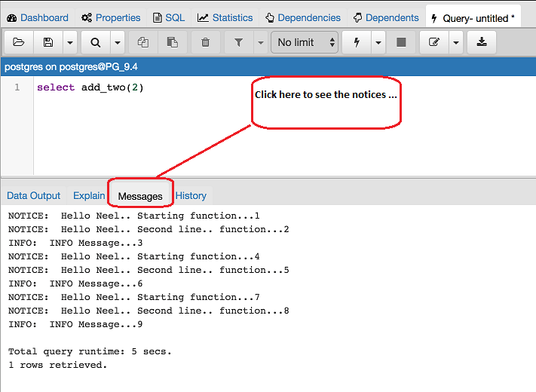The height and width of the screenshot is (392, 536).
Task: Click the Filter funnel icon
Action: click(239, 42)
